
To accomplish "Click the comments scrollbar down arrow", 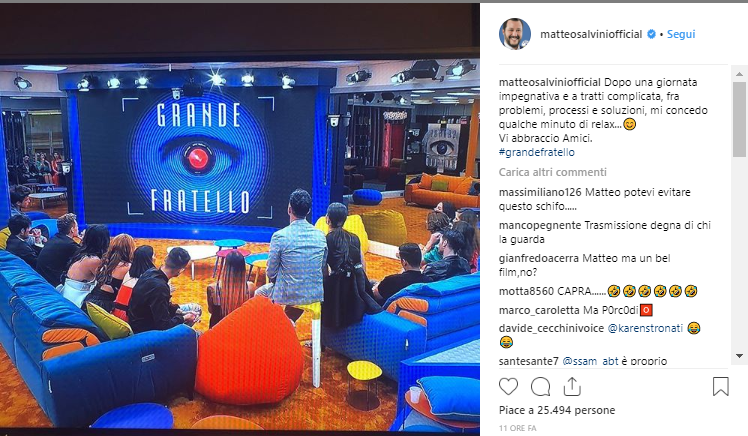I will [739, 356].
